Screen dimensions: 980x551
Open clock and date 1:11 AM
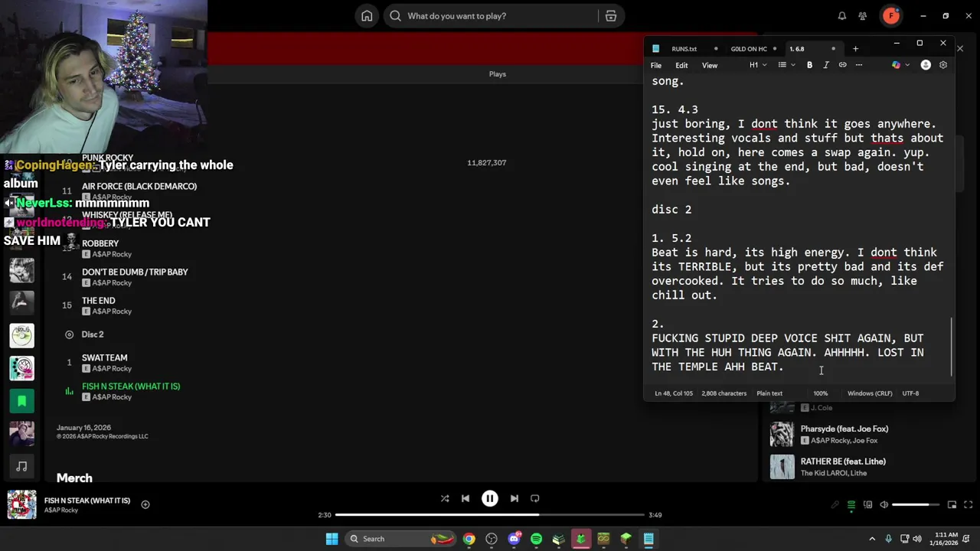[x=946, y=539]
